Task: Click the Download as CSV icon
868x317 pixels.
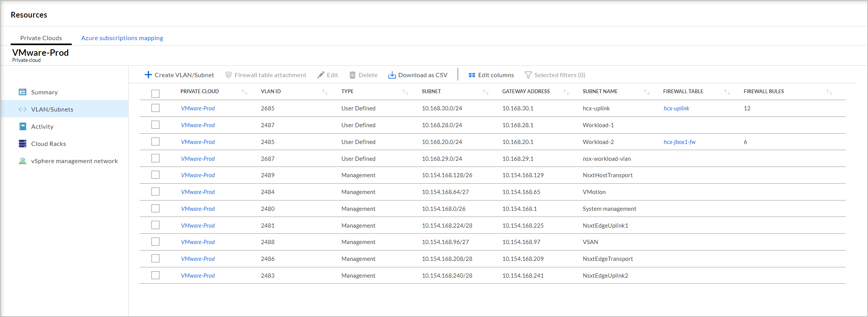Action: click(x=392, y=75)
